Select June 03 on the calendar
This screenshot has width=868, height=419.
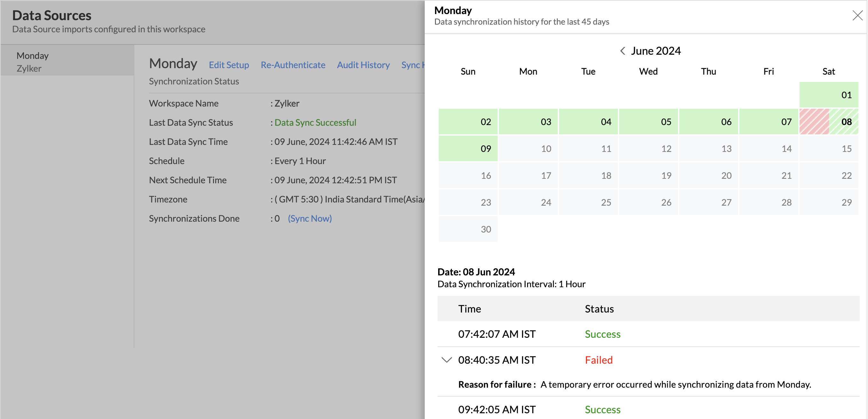(528, 122)
